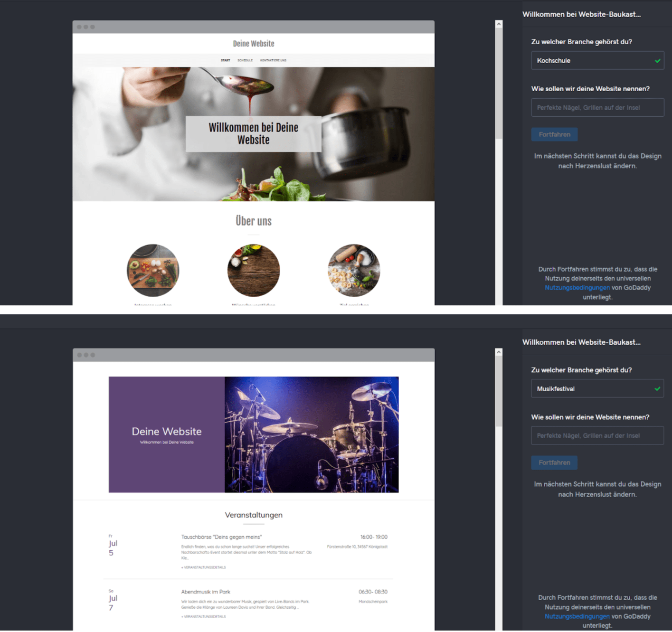Click website name input below Kochschule
The height and width of the screenshot is (632, 672).
(x=597, y=107)
